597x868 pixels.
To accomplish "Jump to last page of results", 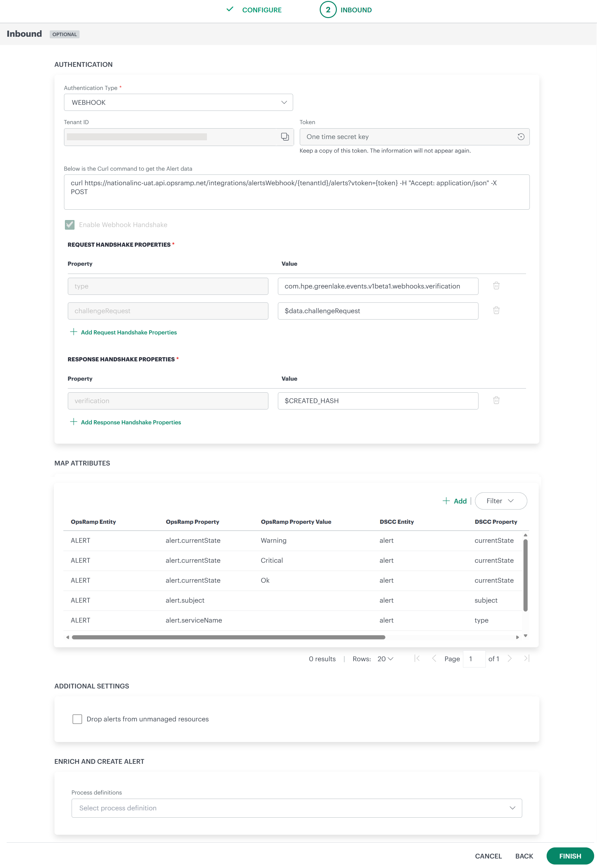I will tap(526, 659).
